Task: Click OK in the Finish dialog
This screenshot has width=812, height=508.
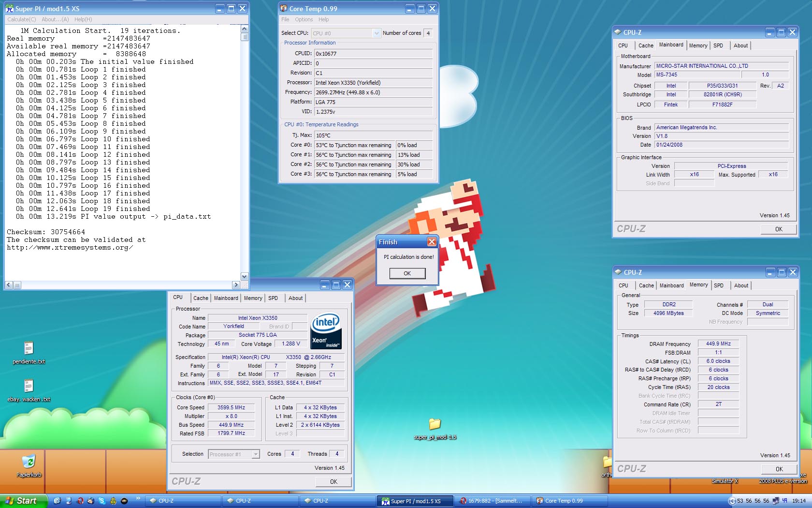Action: click(x=407, y=273)
